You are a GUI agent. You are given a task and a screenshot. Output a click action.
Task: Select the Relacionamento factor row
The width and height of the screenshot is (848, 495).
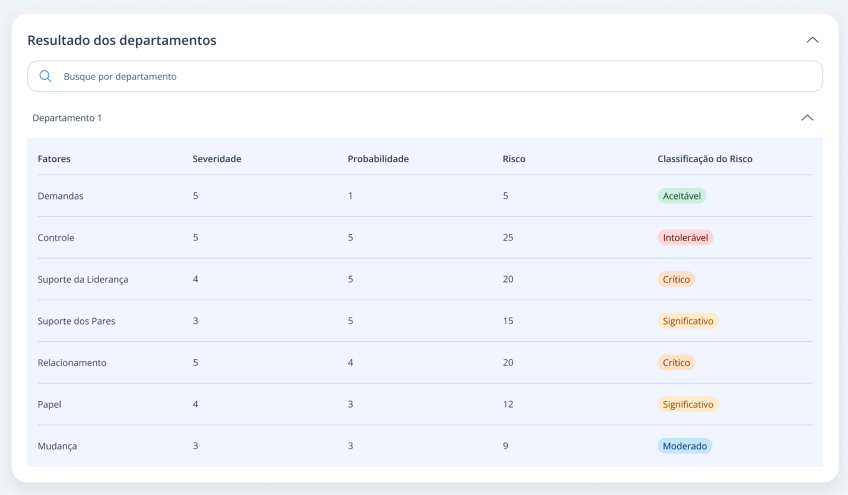425,362
